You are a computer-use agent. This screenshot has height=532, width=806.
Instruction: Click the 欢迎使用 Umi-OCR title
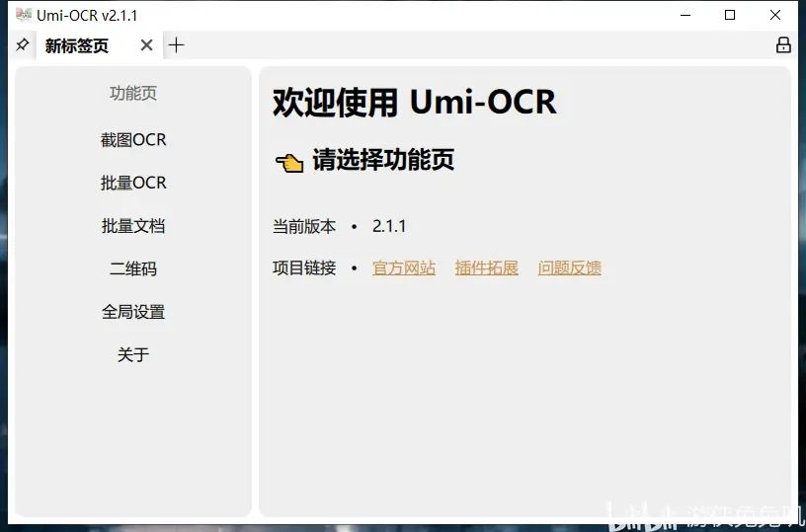pos(414,102)
